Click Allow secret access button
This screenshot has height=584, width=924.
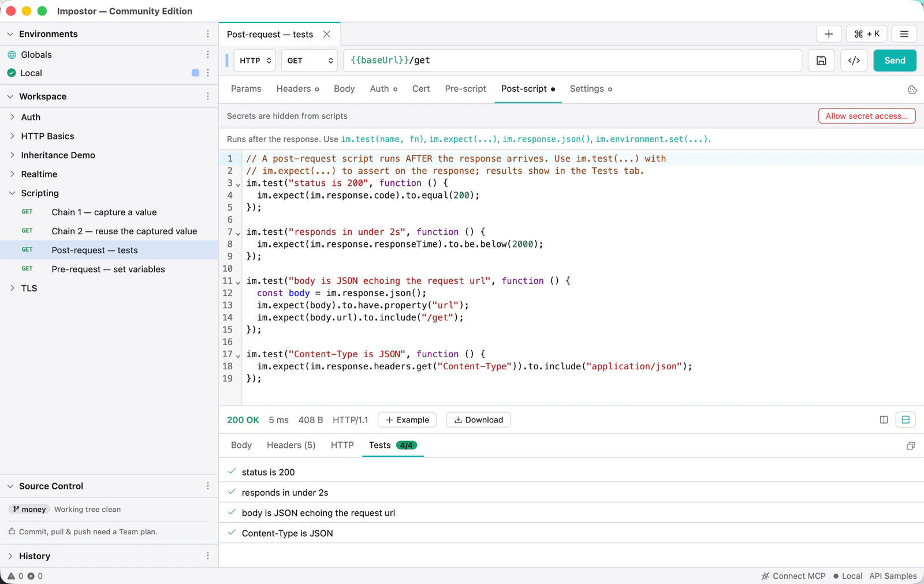(867, 116)
